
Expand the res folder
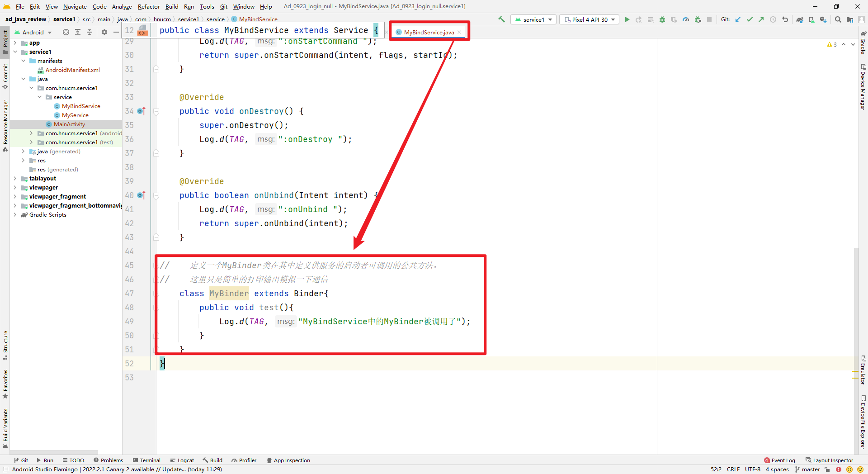(x=23, y=161)
